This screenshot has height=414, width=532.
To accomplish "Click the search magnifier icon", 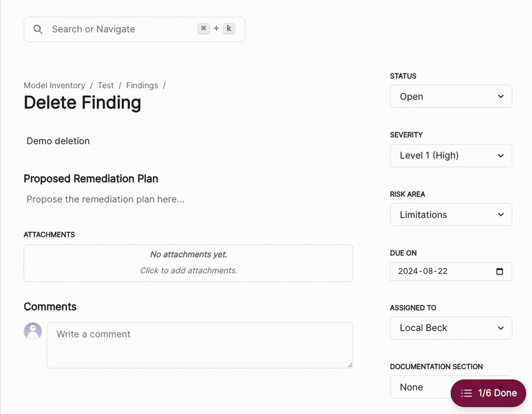I will pos(38,29).
